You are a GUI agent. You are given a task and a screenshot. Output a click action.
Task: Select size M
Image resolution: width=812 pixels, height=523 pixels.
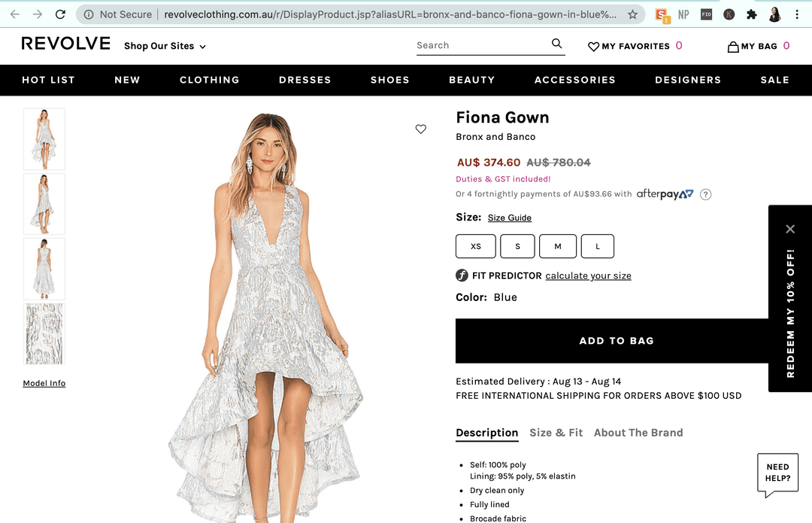pos(557,246)
